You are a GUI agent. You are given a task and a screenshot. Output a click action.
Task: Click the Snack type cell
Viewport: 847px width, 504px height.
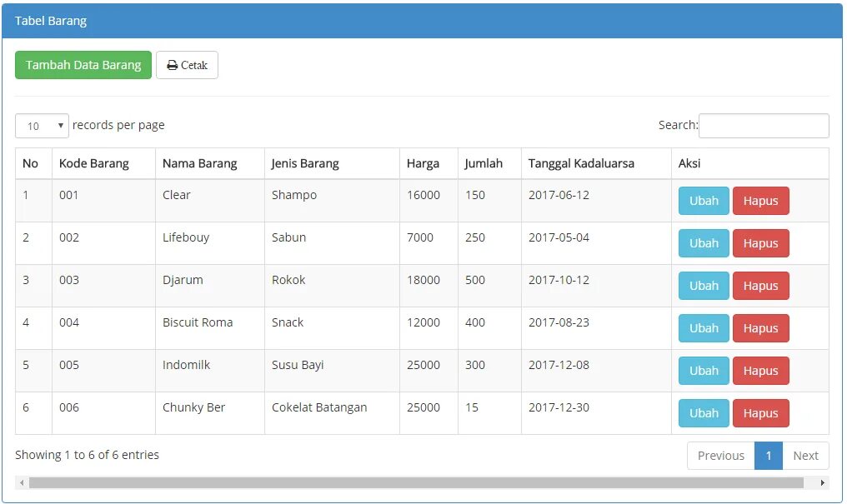tap(332, 328)
